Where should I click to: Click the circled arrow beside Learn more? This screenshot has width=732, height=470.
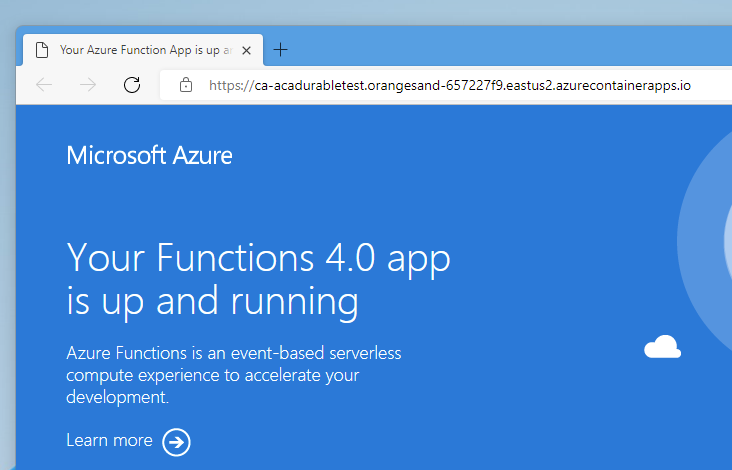pyautogui.click(x=176, y=442)
